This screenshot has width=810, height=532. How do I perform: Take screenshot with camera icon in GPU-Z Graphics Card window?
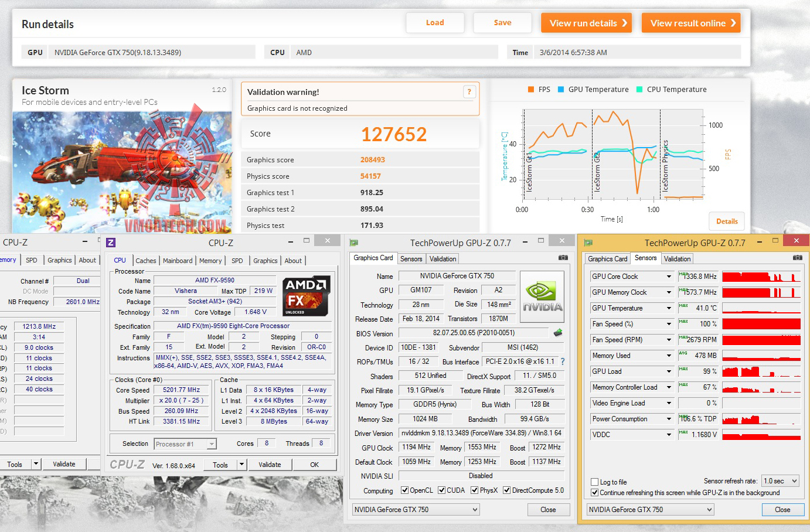(563, 258)
